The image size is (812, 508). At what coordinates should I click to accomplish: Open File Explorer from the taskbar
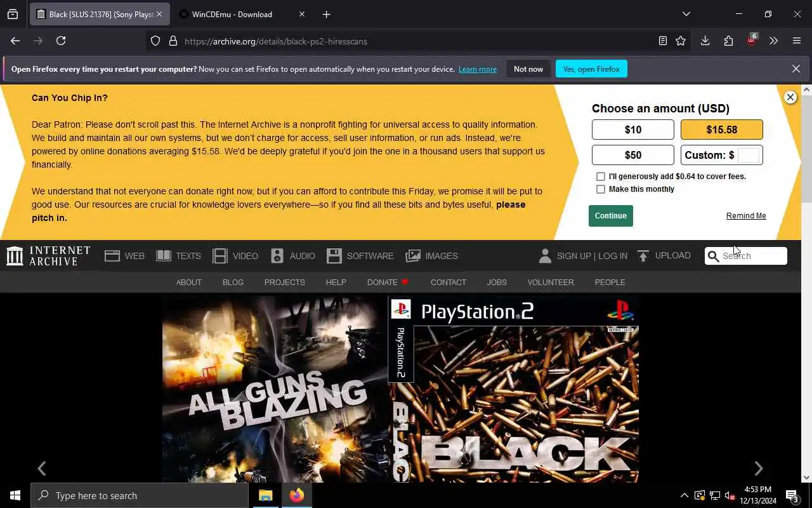(265, 495)
